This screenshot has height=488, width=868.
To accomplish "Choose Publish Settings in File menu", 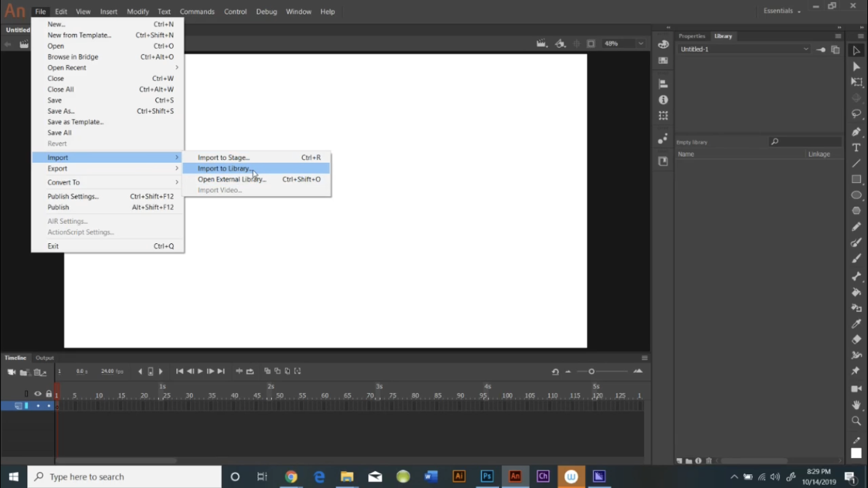I will coord(108,197).
